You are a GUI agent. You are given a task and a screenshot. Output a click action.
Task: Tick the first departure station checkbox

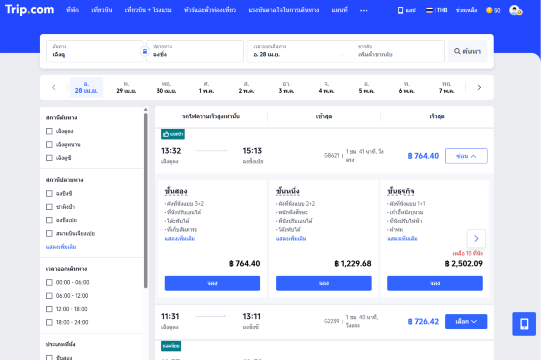pos(49,131)
